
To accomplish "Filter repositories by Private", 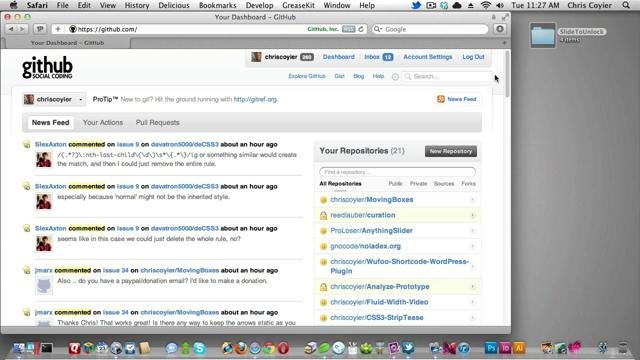I will [x=418, y=184].
